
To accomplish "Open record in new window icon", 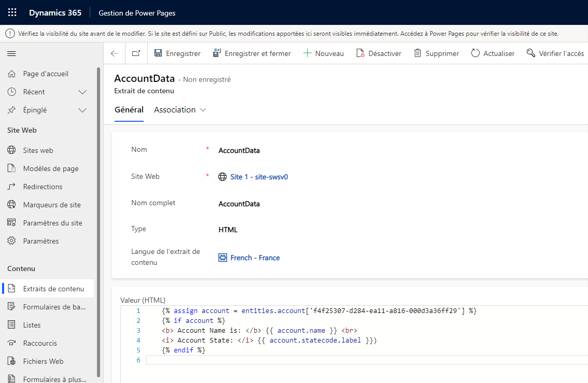I will (x=136, y=53).
